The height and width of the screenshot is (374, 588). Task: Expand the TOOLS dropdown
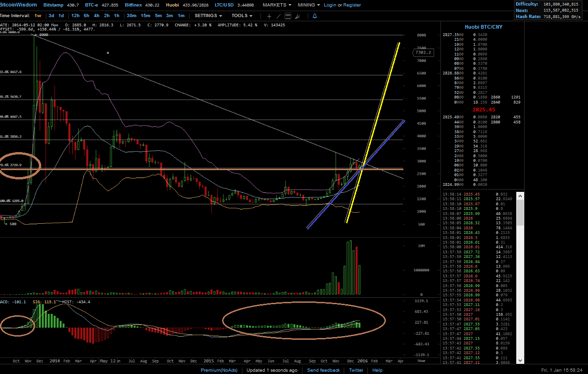tap(242, 16)
